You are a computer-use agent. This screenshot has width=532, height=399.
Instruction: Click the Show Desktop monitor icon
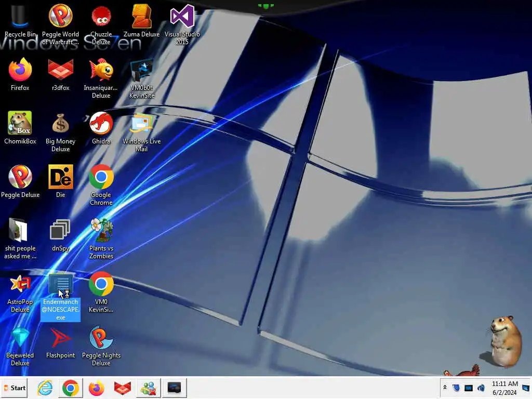coord(526,388)
